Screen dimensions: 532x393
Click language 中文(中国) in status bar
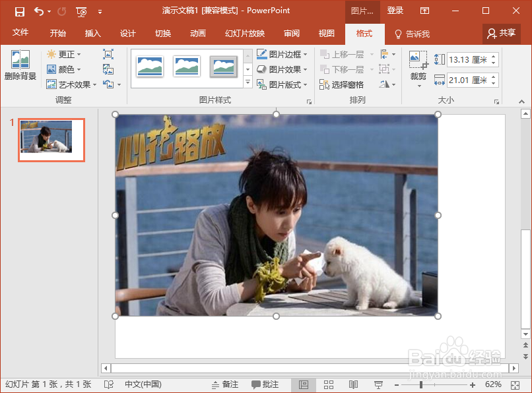(x=143, y=384)
